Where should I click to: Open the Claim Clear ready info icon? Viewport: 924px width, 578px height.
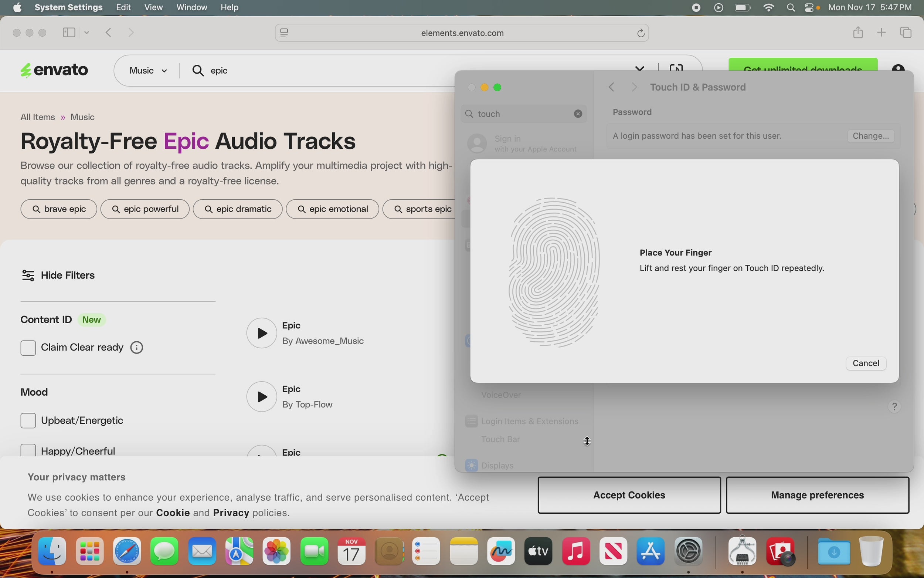coord(137,348)
